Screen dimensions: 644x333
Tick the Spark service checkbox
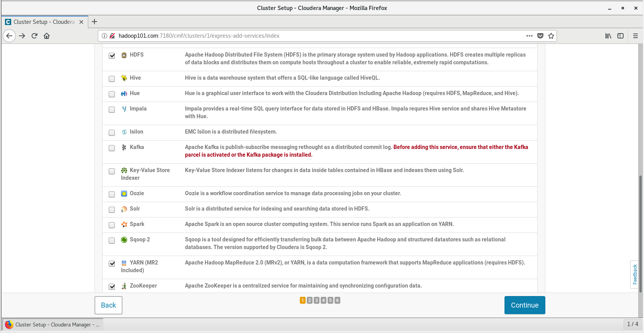click(x=112, y=225)
